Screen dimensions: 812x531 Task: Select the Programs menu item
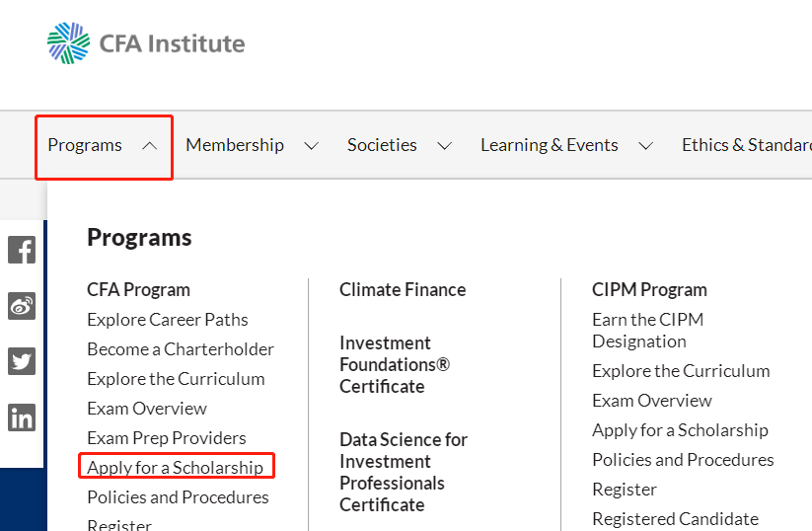tap(85, 145)
